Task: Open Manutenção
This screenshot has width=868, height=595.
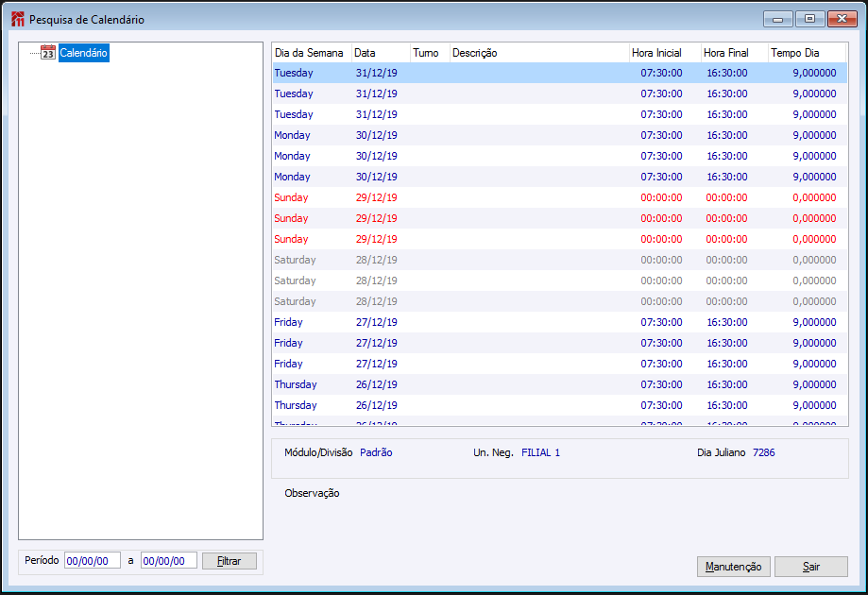Action: click(734, 567)
